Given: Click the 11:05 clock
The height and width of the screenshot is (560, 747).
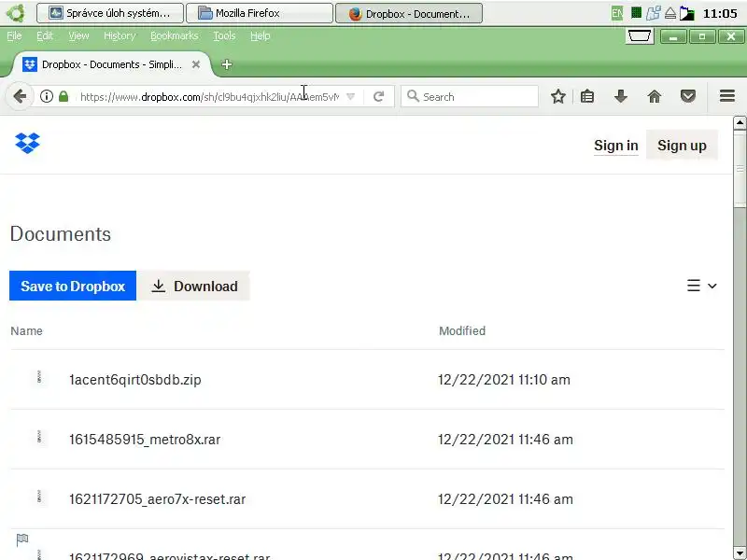Looking at the screenshot, I should coord(720,13).
